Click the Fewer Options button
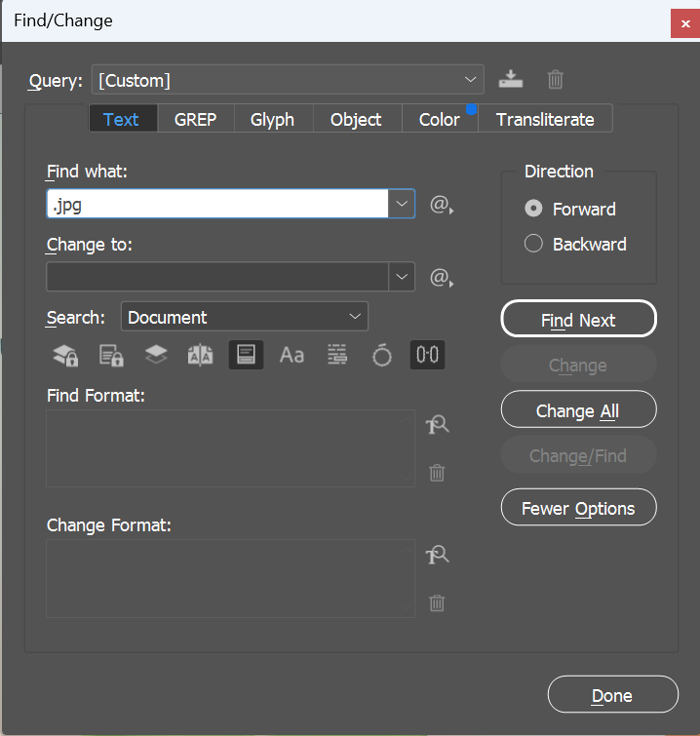The width and height of the screenshot is (700, 736). pyautogui.click(x=578, y=508)
